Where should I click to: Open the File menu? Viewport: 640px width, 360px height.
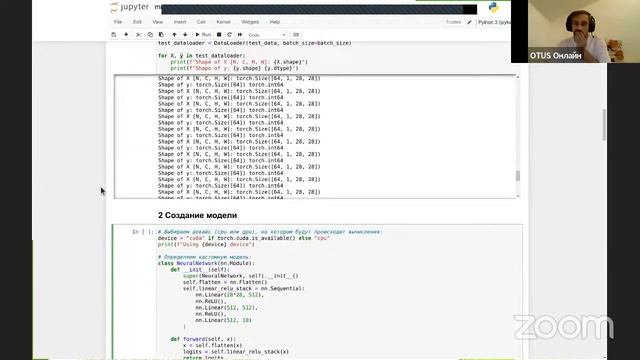point(118,22)
